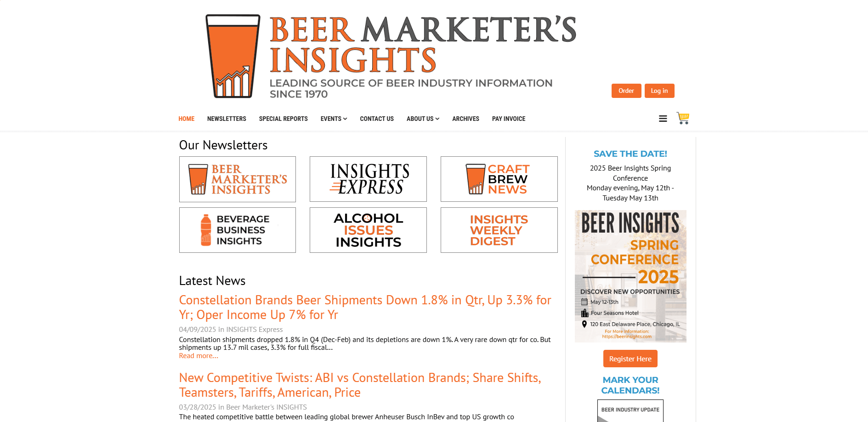Open the Beverage Business Insights newsletter tile
The image size is (868, 422).
(238, 230)
